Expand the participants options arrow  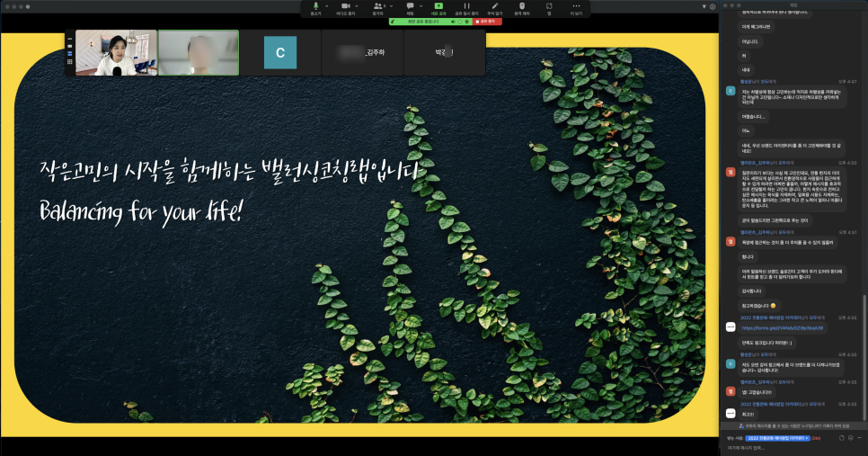[392, 6]
